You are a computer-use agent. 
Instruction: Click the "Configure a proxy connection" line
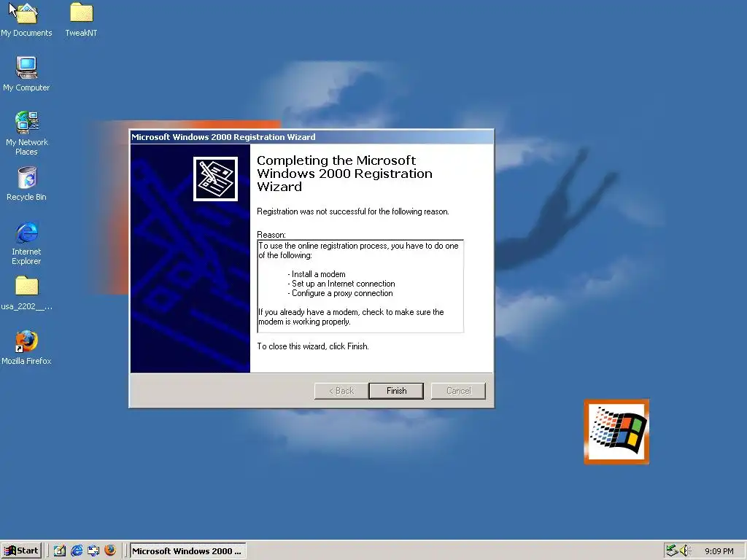click(340, 293)
